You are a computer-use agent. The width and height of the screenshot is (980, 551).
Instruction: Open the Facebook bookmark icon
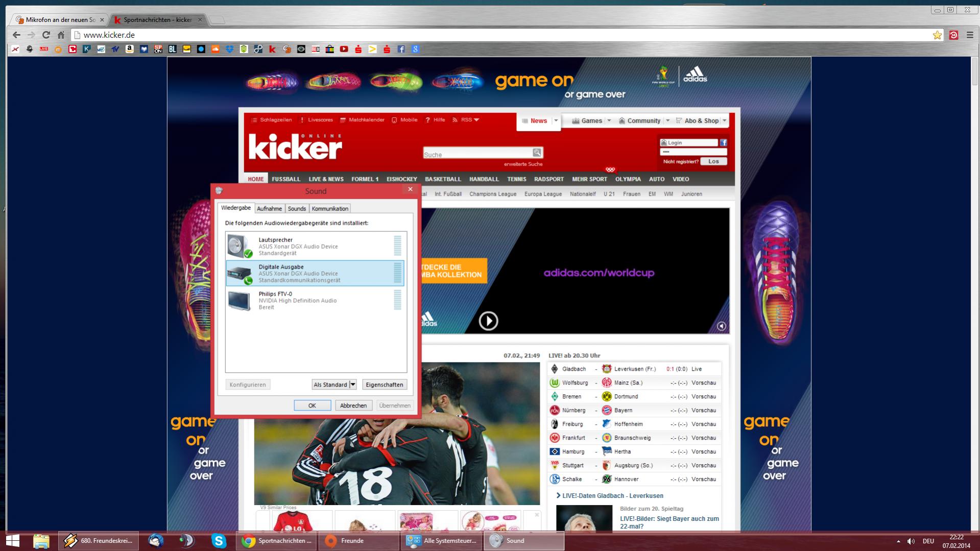[401, 49]
